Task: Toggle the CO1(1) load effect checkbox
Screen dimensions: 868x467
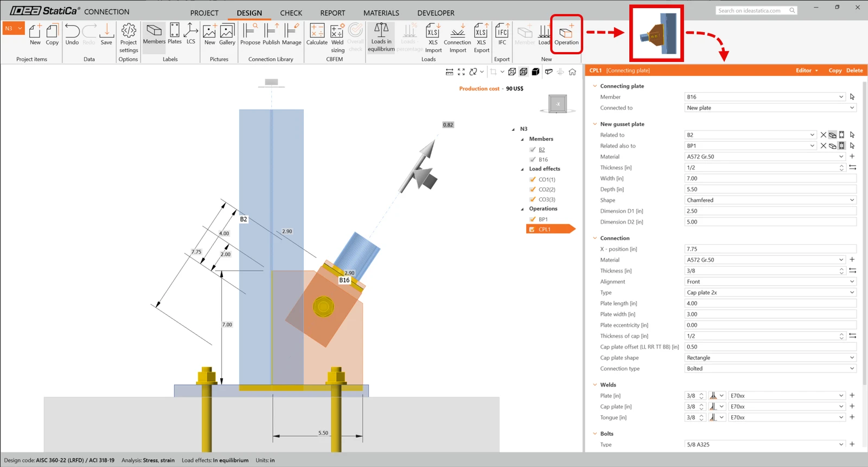Action: coord(533,179)
